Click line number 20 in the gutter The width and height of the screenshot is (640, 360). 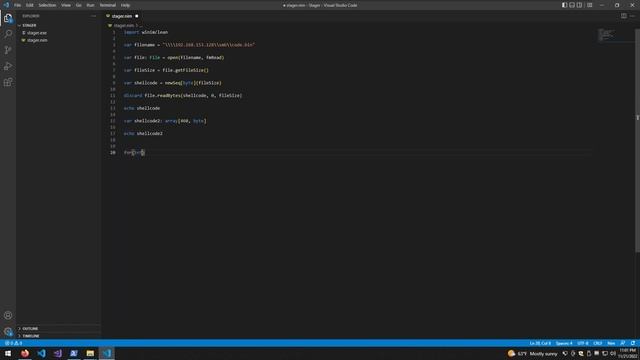[x=113, y=152]
